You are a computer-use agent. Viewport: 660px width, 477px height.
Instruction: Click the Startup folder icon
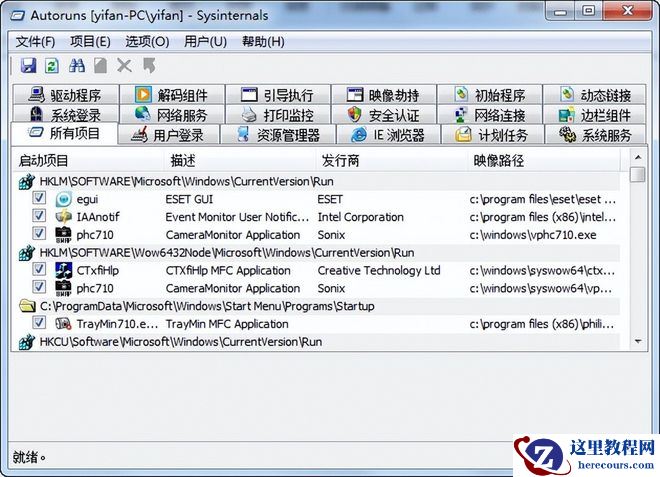click(27, 306)
